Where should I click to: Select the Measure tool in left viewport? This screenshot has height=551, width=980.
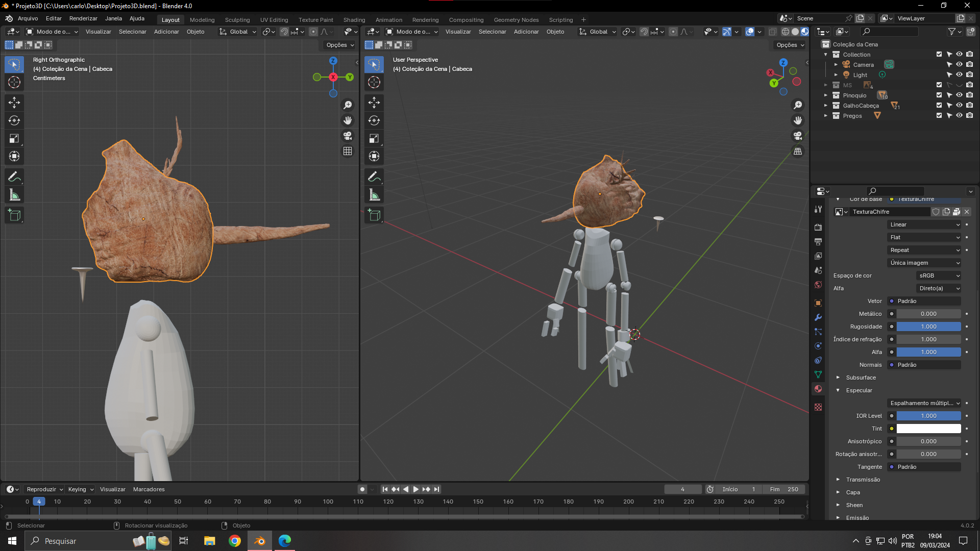pos(14,195)
